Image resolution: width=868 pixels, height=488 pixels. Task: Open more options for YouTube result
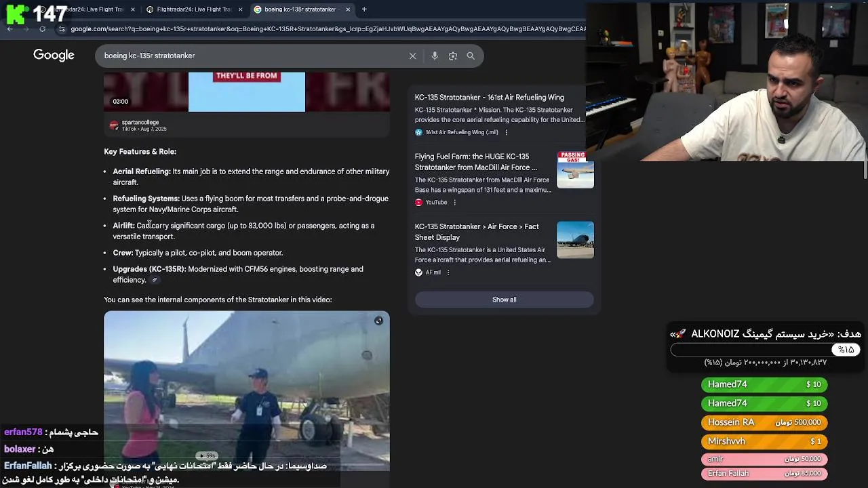coord(454,202)
